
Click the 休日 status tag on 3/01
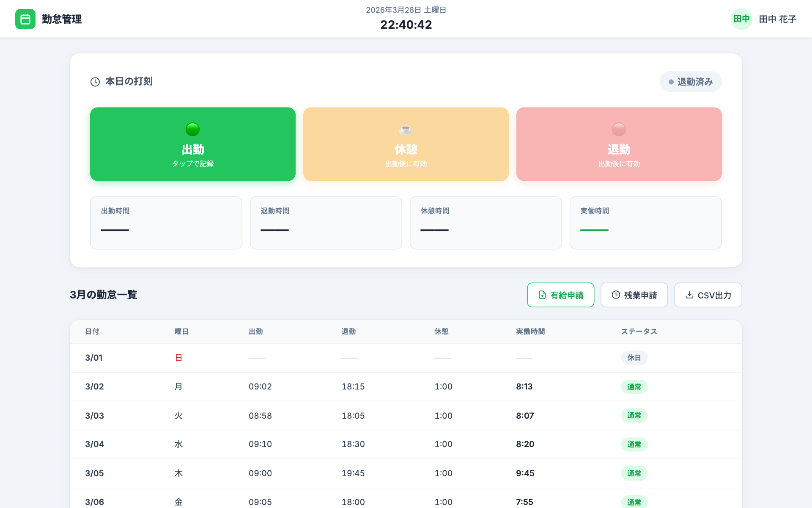[634, 358]
